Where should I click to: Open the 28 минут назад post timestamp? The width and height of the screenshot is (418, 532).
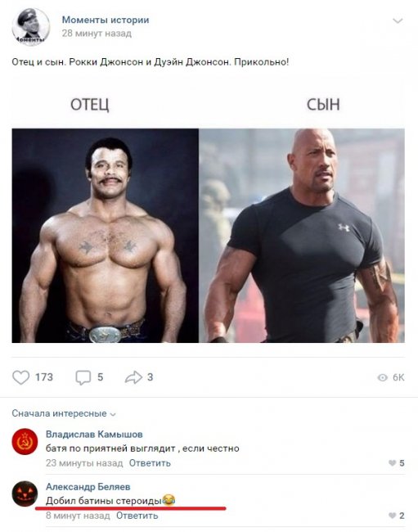coord(97,34)
